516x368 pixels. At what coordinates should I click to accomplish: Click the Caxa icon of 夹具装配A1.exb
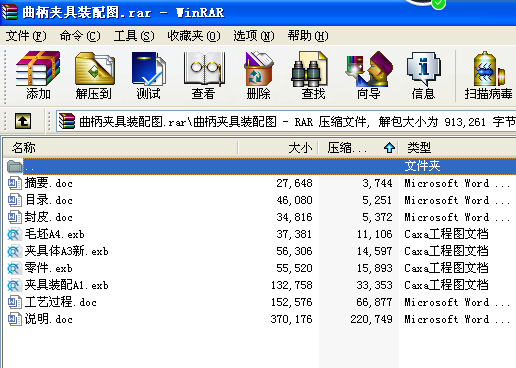coord(14,285)
